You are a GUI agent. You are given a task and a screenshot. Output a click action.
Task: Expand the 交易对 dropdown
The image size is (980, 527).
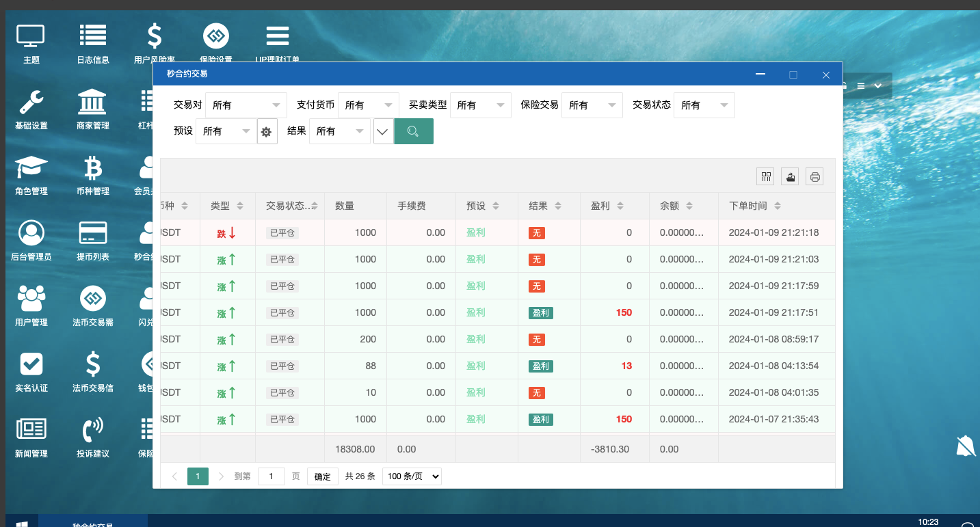246,105
